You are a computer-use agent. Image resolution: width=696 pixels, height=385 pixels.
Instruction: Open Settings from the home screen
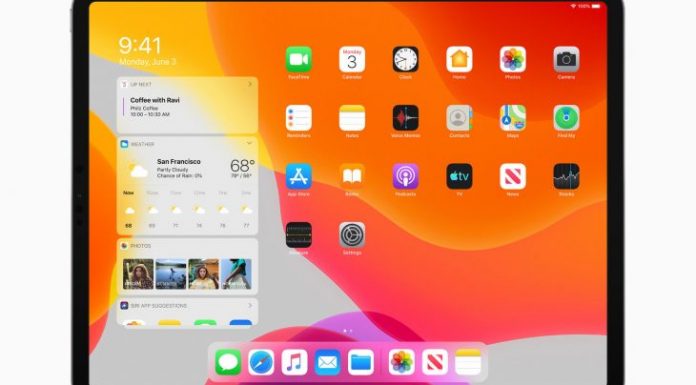(x=352, y=235)
